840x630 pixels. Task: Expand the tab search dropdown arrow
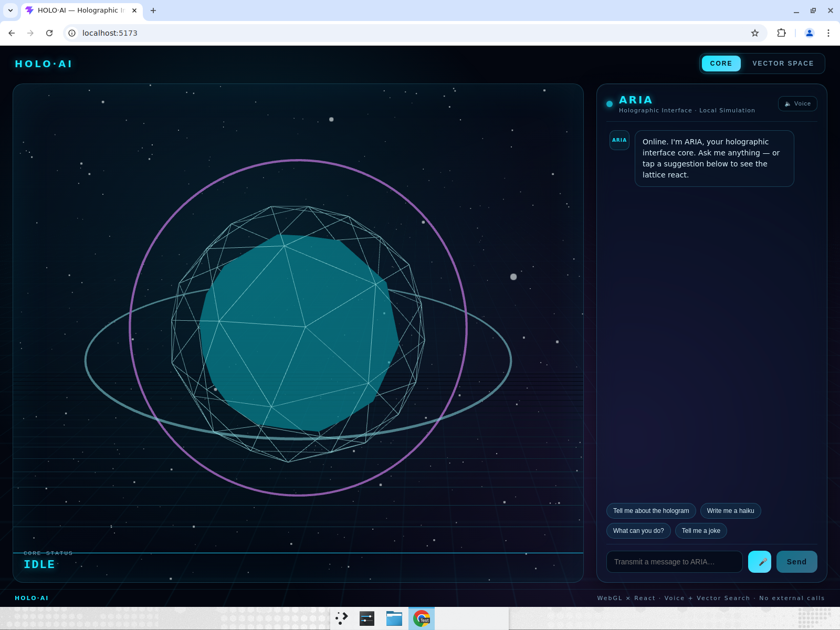coord(10,10)
